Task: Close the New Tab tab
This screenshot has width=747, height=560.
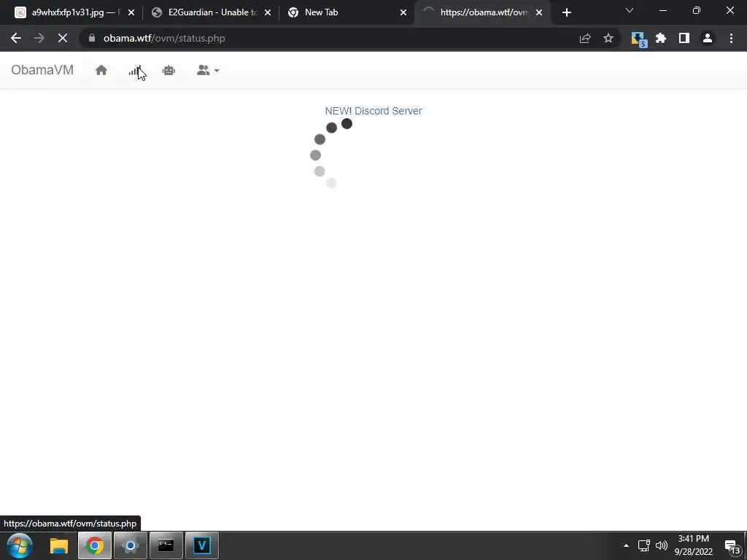Action: point(403,12)
